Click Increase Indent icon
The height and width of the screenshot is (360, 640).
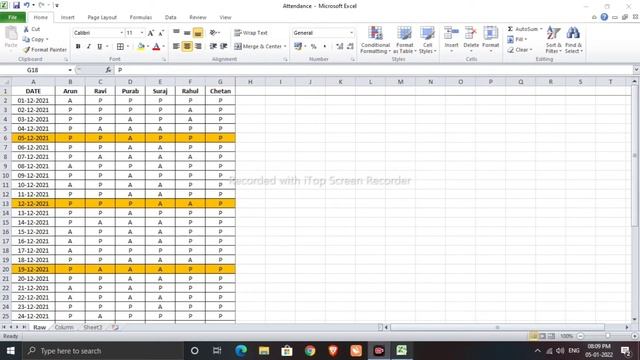tap(224, 46)
